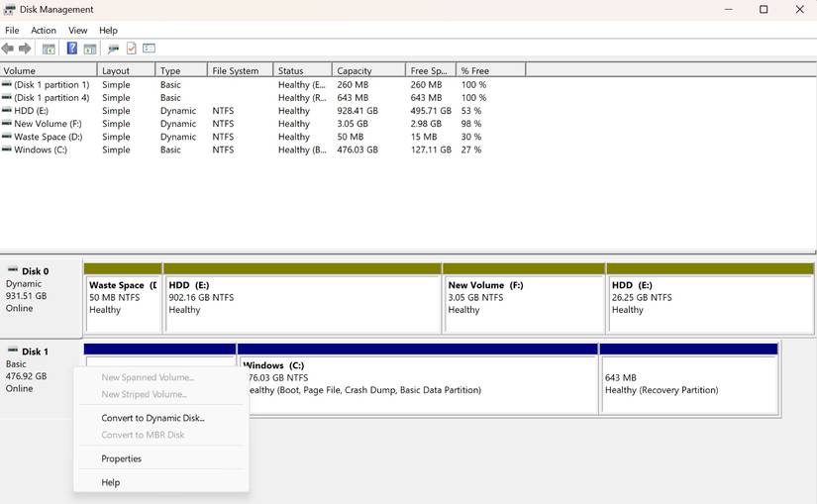The width and height of the screenshot is (817, 504).
Task: Click Help in the context menu
Action: [x=110, y=482]
